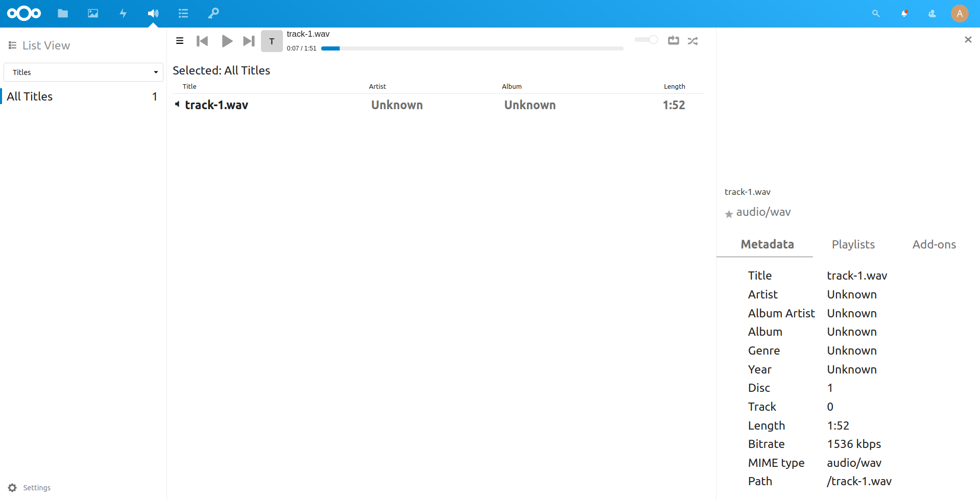Open the Passwords app

click(213, 13)
